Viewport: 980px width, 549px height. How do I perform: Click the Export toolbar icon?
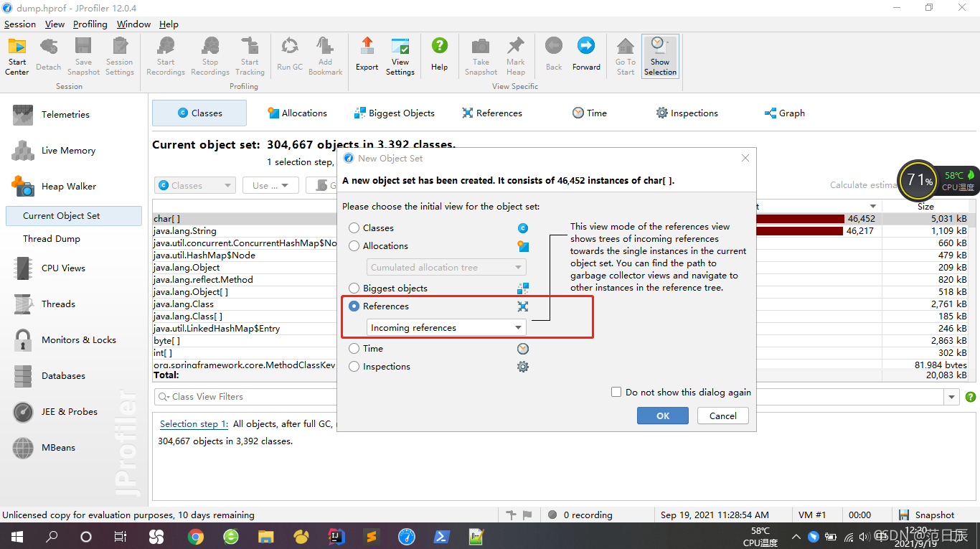(x=367, y=56)
